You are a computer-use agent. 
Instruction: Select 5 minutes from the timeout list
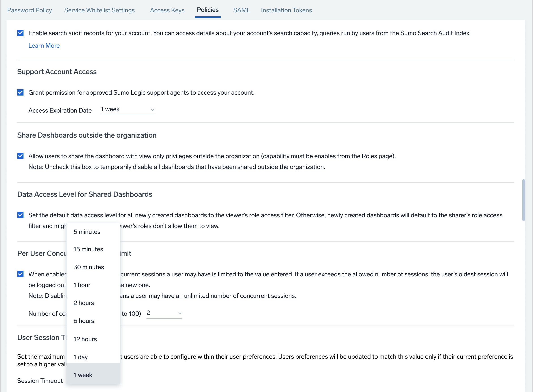[87, 232]
